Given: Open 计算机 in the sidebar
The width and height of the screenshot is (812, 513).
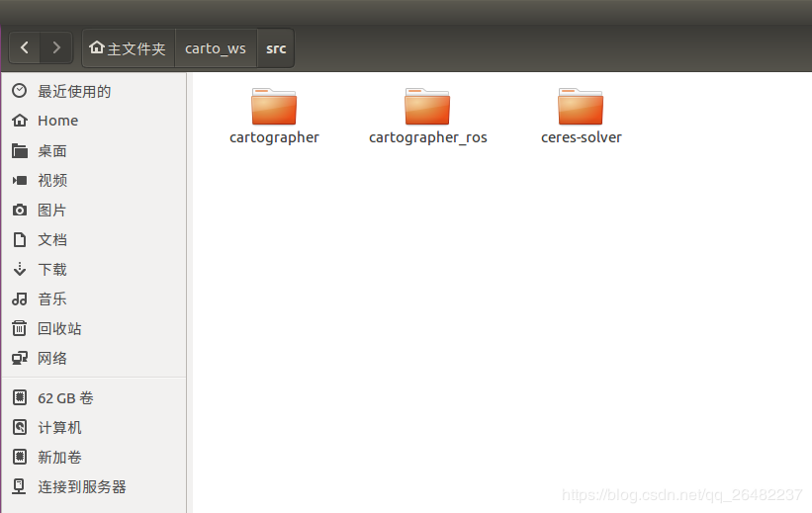Looking at the screenshot, I should click(59, 428).
